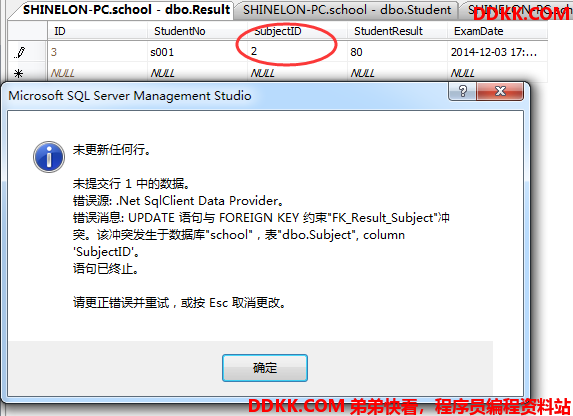Click the SubjectID cell containing 2

pos(297,52)
